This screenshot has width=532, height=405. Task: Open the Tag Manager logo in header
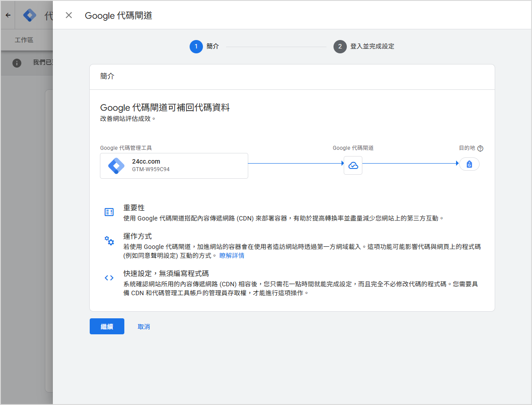coord(30,15)
